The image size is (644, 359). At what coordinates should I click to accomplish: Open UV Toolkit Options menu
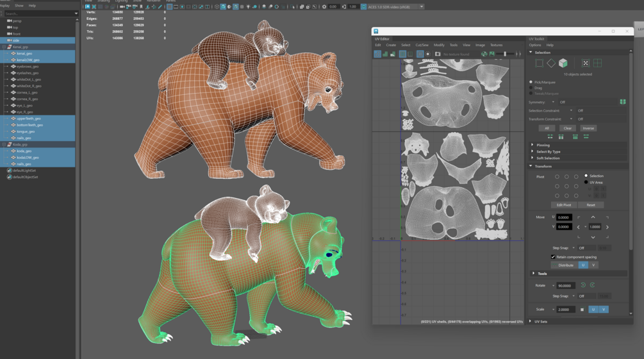(535, 45)
